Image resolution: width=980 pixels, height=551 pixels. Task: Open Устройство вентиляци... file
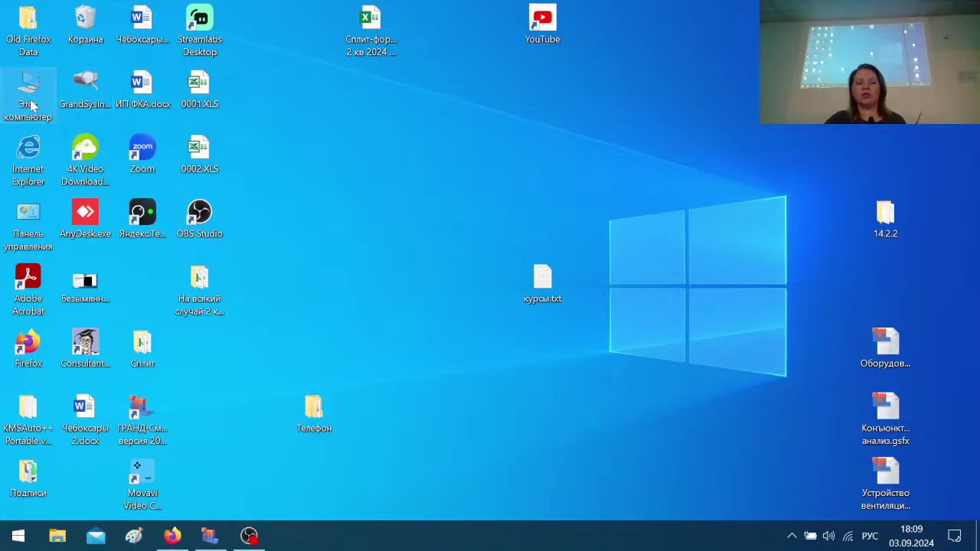(x=885, y=485)
